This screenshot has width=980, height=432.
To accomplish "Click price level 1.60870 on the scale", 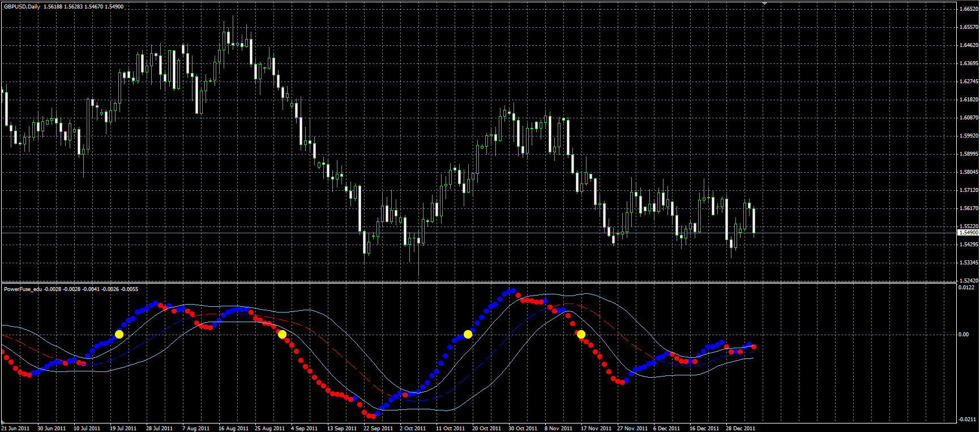I will [969, 118].
